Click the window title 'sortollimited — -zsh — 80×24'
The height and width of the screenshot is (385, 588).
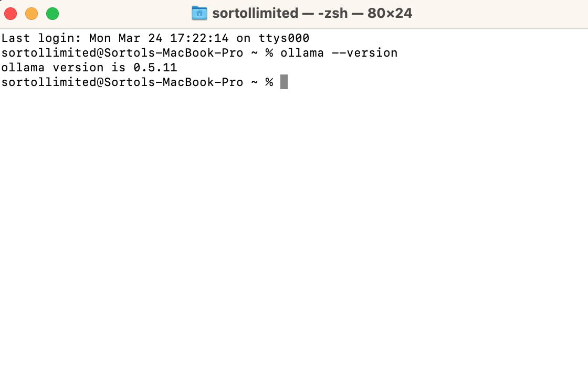pos(312,13)
